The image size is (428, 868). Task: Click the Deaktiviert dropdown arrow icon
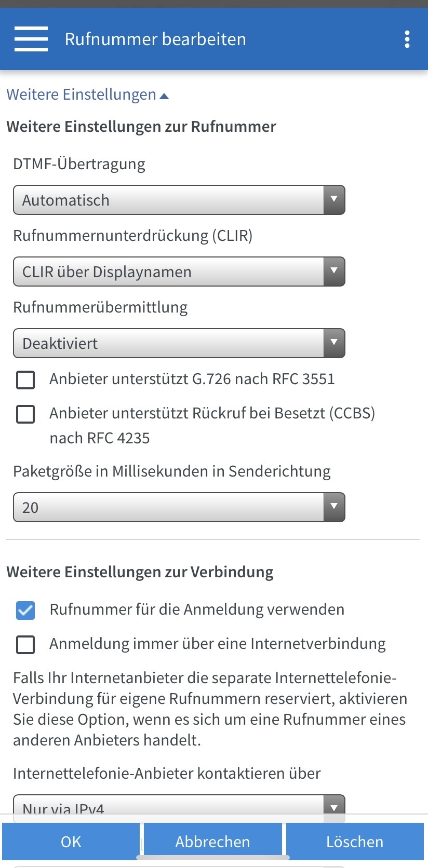(x=334, y=343)
